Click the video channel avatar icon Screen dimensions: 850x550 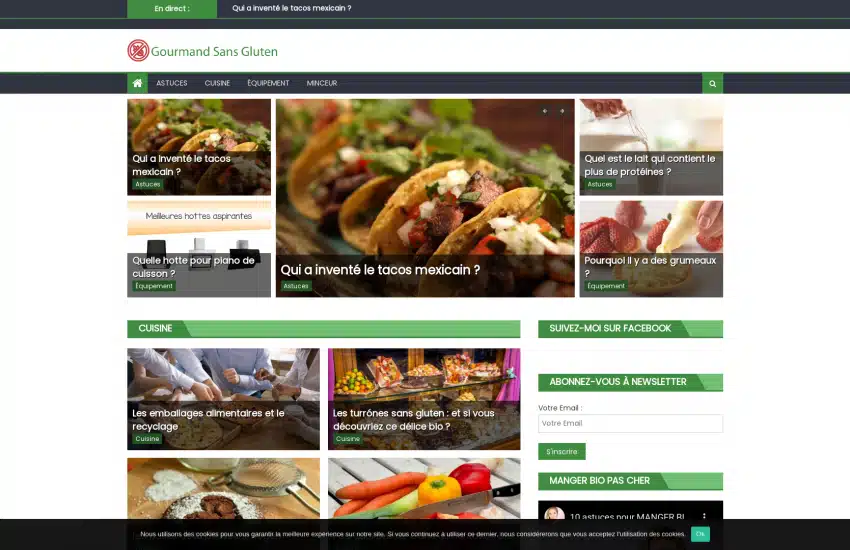pos(554,516)
